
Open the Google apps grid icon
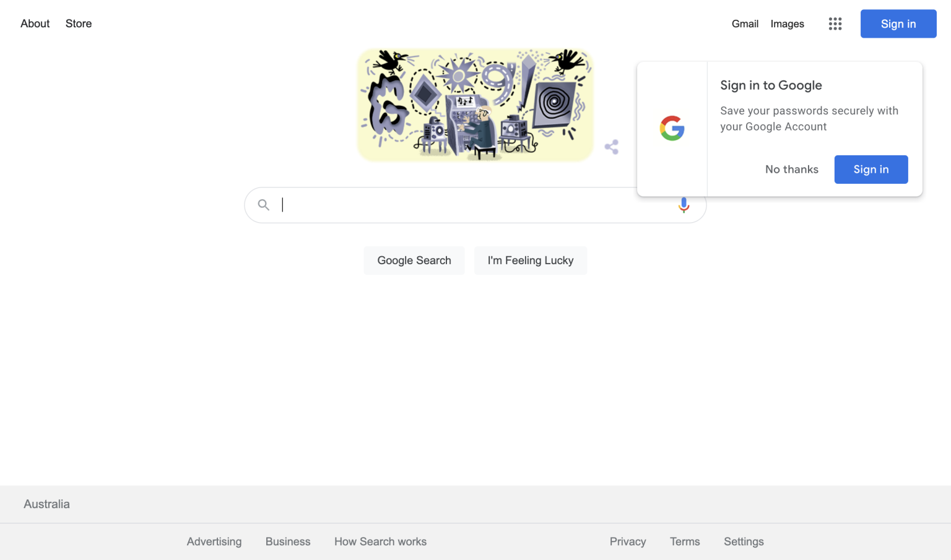pos(835,24)
